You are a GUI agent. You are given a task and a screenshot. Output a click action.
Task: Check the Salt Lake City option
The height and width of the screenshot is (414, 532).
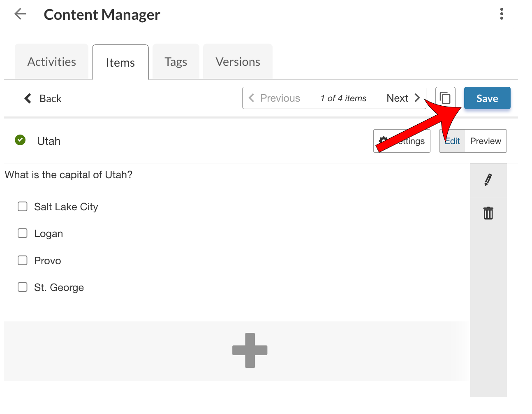[x=23, y=206]
